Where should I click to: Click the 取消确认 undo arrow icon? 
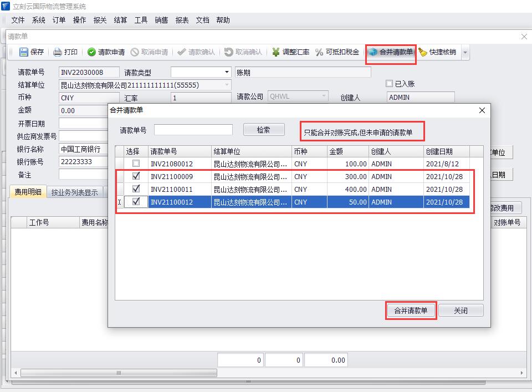229,52
